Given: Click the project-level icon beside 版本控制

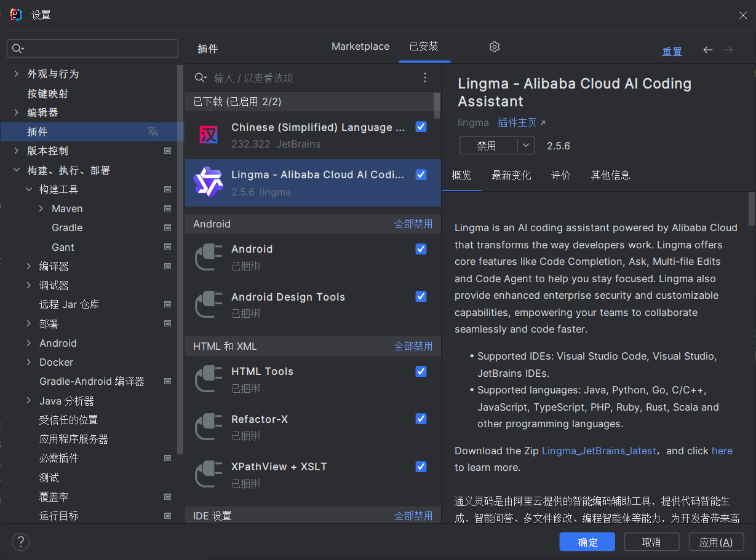Looking at the screenshot, I should (167, 151).
